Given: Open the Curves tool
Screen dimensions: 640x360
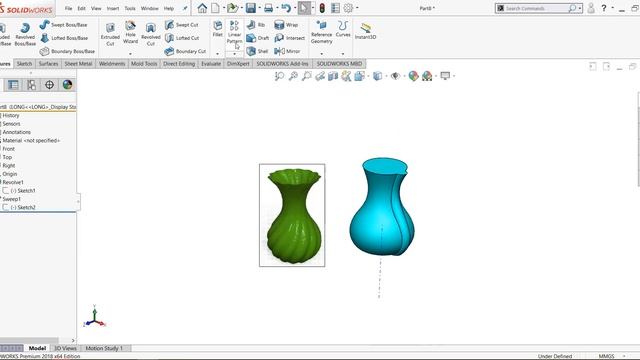Looking at the screenshot, I should pos(343,29).
